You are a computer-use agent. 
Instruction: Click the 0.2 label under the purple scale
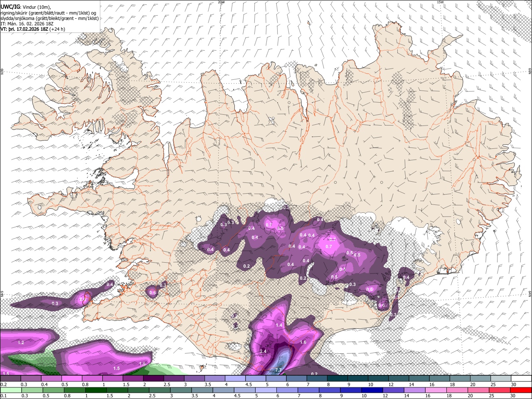tap(3, 384)
